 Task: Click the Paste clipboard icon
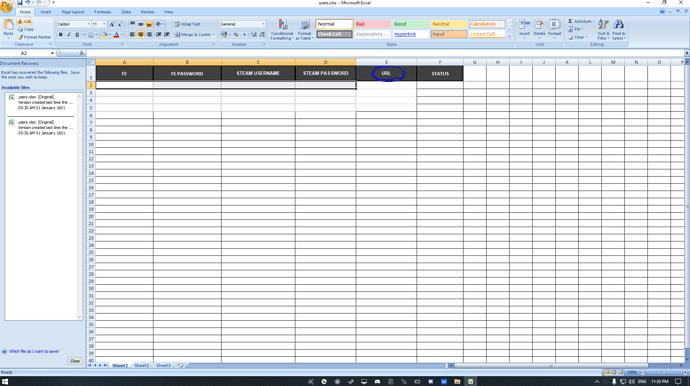click(8, 25)
